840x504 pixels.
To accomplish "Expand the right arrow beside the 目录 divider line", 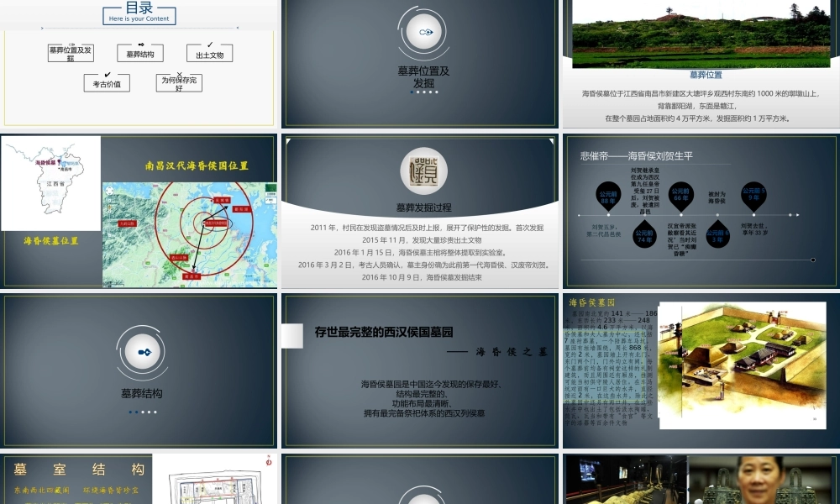I will click(x=42, y=28).
